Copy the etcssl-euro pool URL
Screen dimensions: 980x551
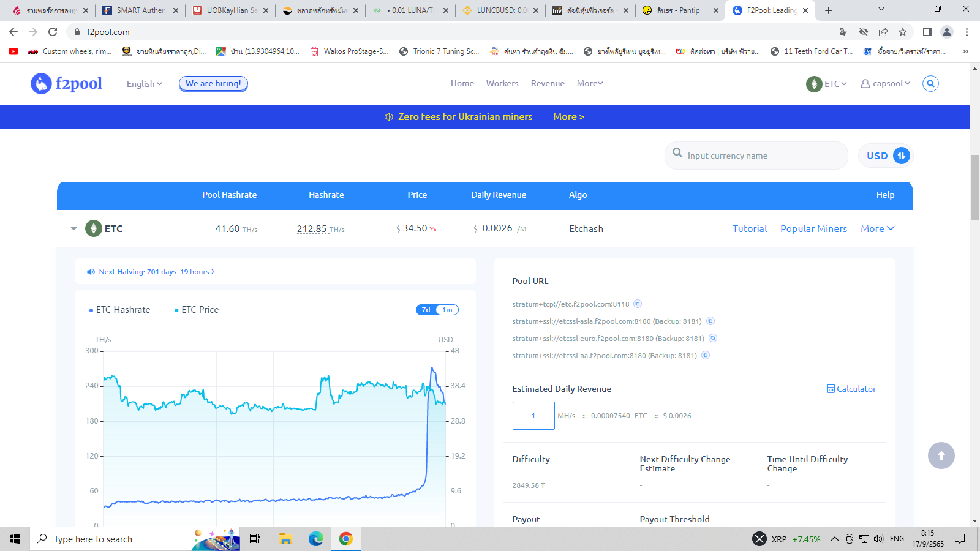coord(713,338)
